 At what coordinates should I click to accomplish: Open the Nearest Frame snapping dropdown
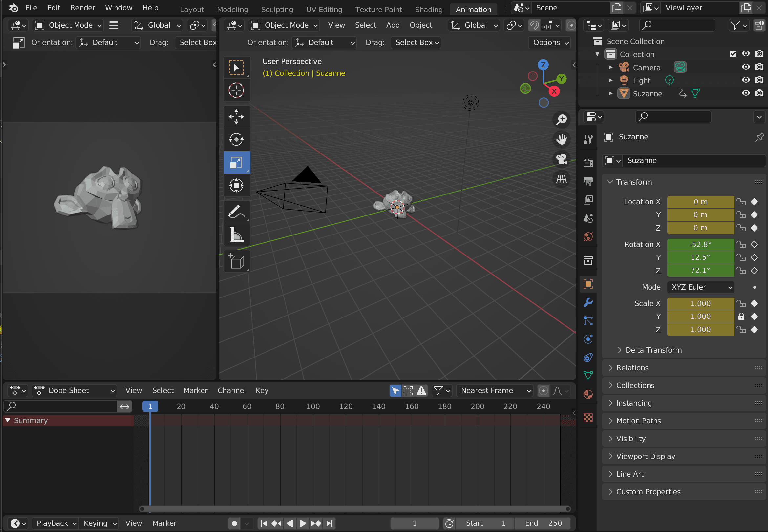[x=495, y=391]
